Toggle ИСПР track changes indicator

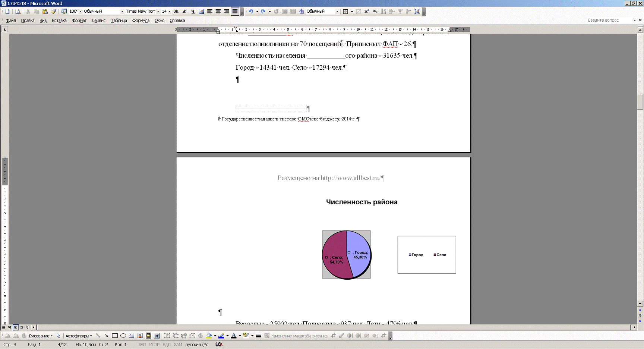[x=154, y=345]
